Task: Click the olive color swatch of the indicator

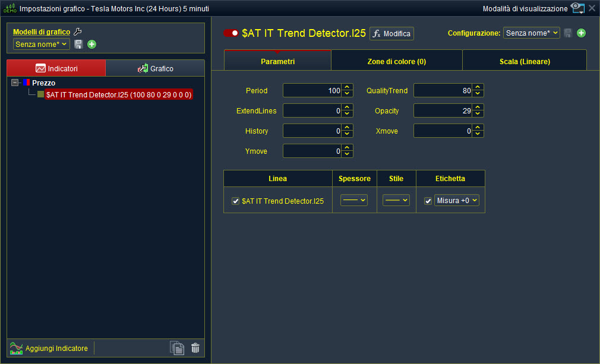Action: click(x=40, y=94)
